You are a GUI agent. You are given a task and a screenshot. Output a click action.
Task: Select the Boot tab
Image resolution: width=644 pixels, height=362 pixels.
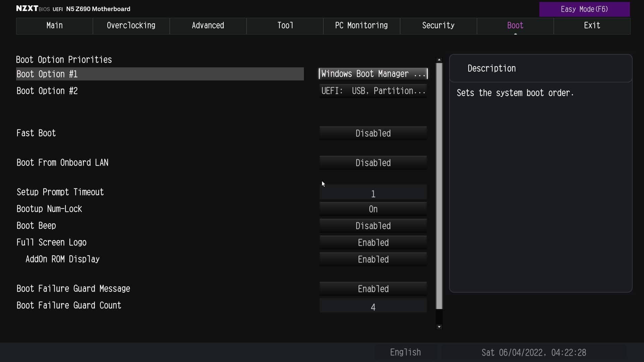(x=515, y=26)
